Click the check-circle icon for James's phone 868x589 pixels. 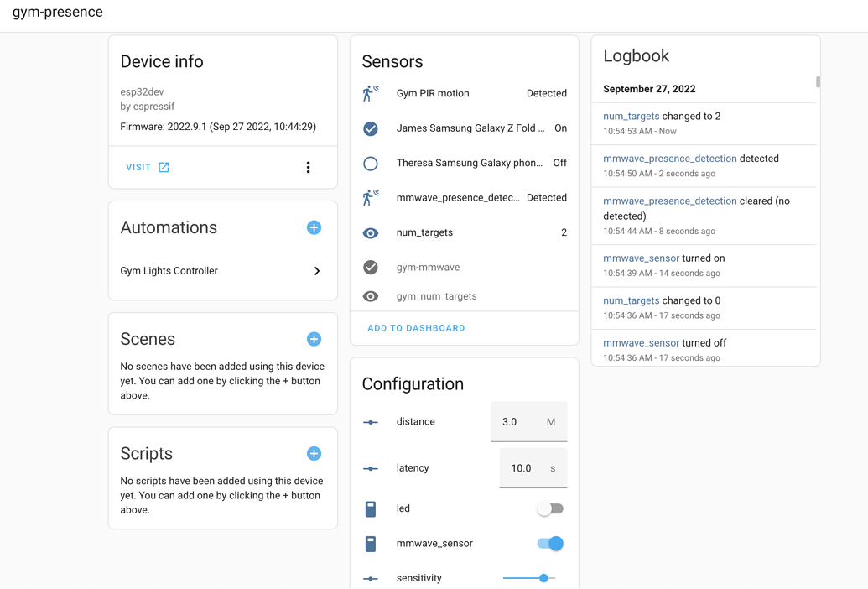pos(370,128)
